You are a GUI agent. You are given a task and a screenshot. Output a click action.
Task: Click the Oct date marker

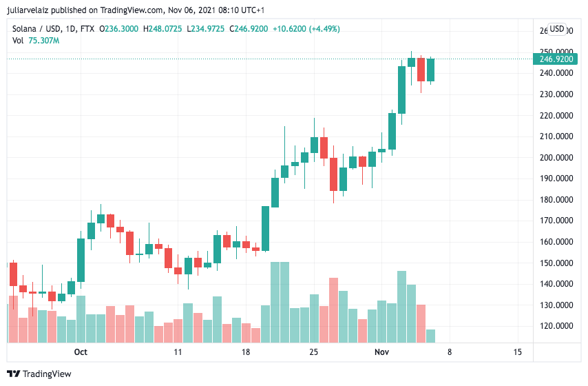tap(81, 352)
